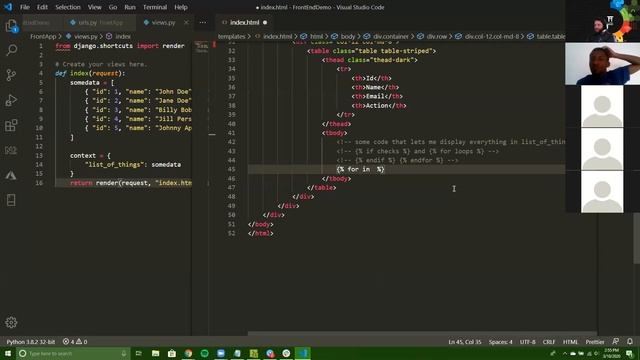Open the Extensions view
Viewport: 640px width, 360px height.
[11, 125]
